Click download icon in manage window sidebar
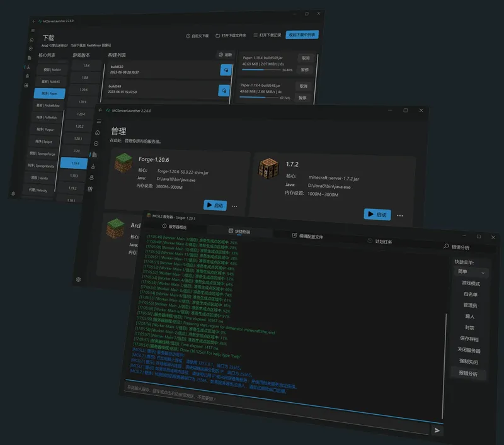Screen dimensions: 504x445 pos(93,166)
